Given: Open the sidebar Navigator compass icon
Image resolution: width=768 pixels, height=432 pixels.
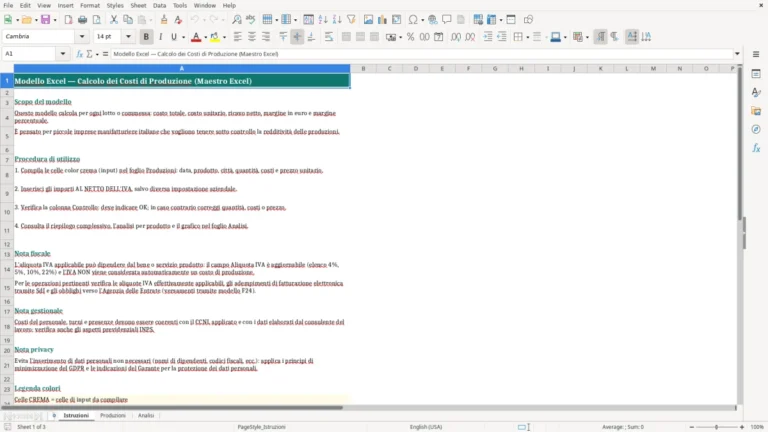Looking at the screenshot, I should 756,129.
